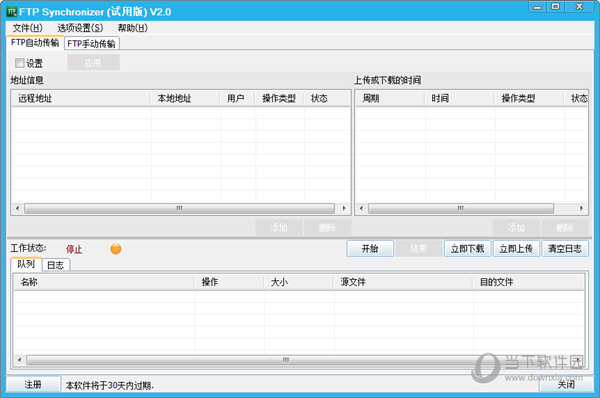The height and width of the screenshot is (398, 600).
Task: Click the 关闭 button at bottom
Action: coord(566,384)
